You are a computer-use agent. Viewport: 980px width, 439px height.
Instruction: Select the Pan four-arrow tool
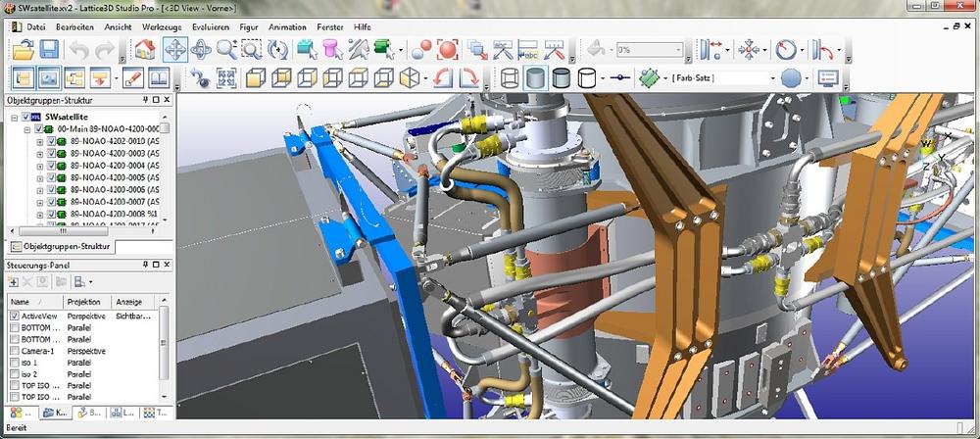(175, 49)
